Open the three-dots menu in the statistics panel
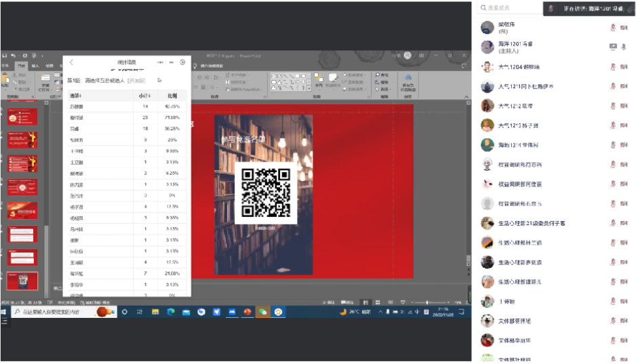This screenshot has height=364, width=638. pyautogui.click(x=161, y=62)
